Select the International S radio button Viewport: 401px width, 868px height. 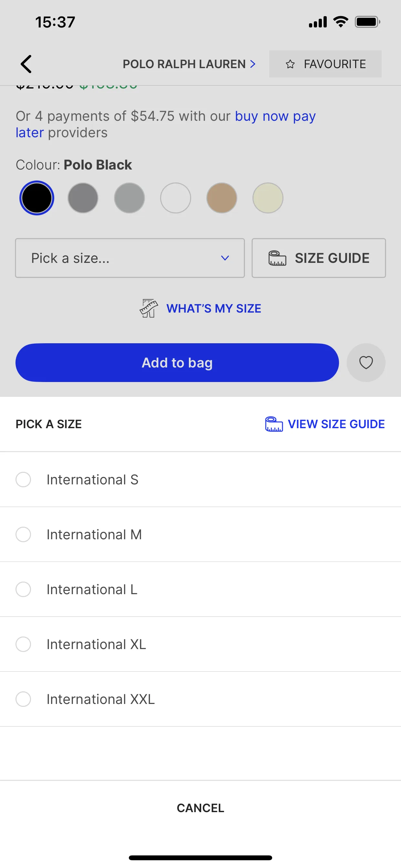23,480
